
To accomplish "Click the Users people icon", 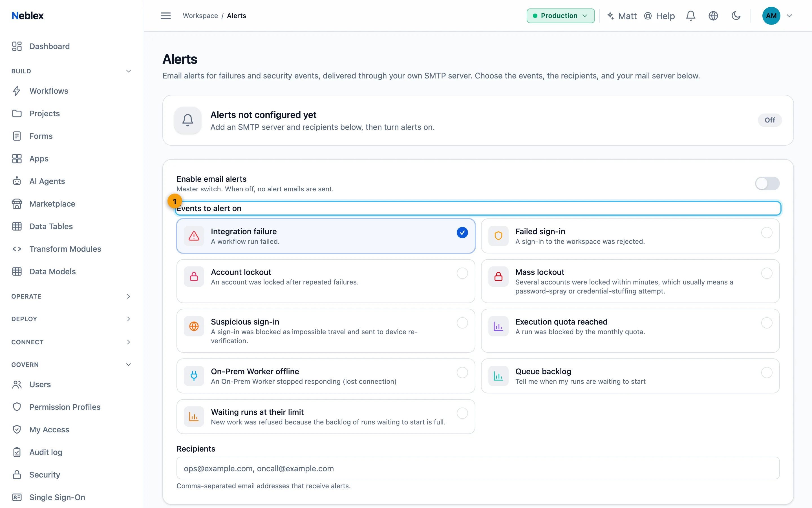I will click(17, 384).
